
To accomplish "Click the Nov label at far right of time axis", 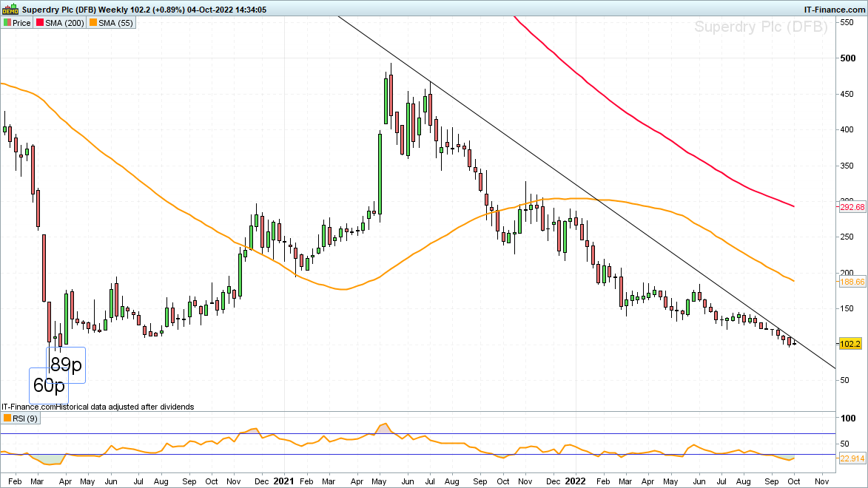I will tap(821, 481).
